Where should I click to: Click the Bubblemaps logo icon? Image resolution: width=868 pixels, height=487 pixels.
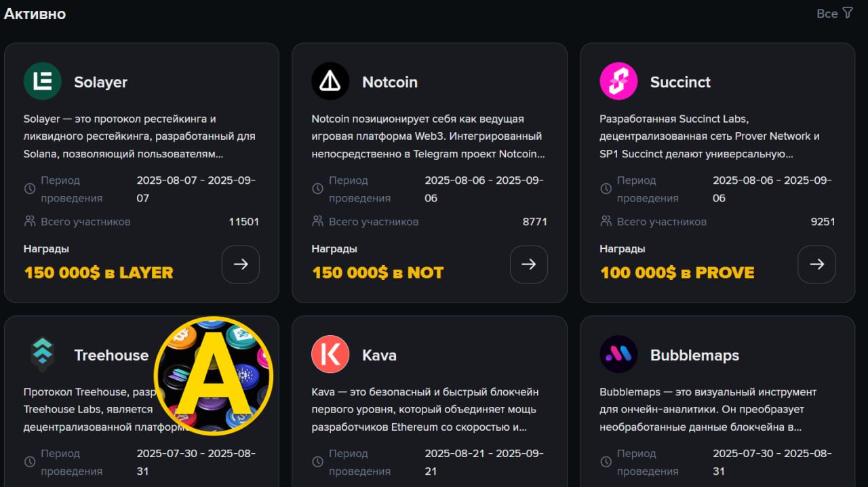(618, 354)
